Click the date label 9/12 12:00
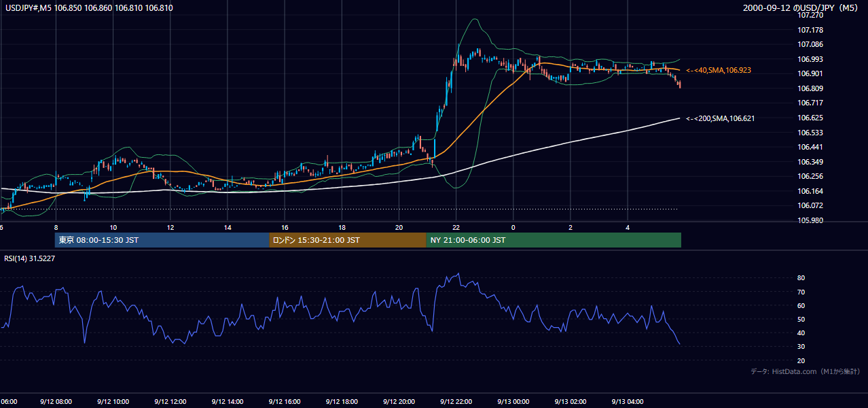Image resolution: width=868 pixels, height=408 pixels. [170, 401]
